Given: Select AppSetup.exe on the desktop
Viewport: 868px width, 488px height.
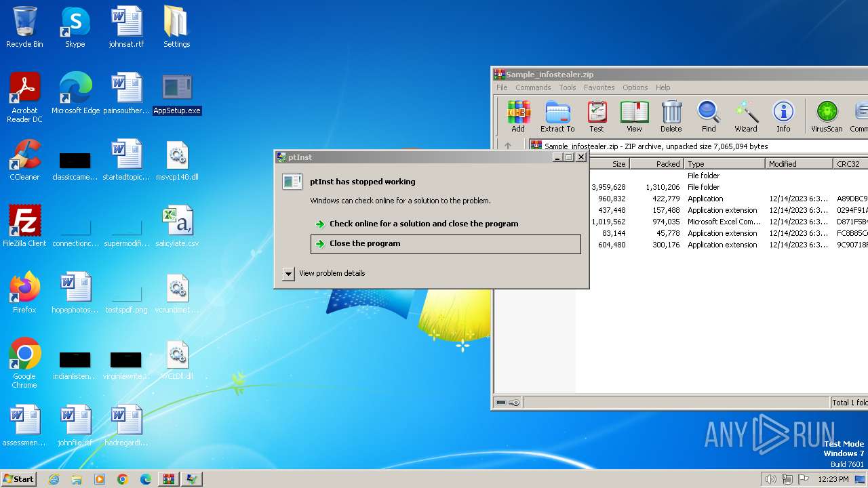Looking at the screenshot, I should pos(177,94).
